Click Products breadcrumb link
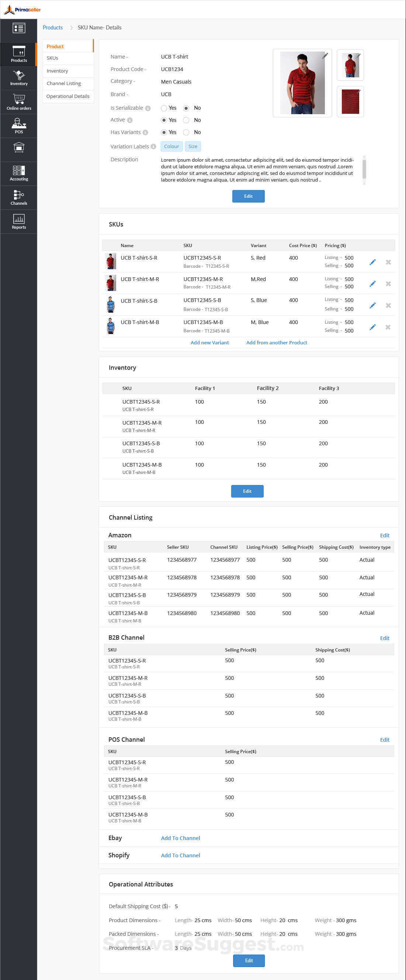 (53, 27)
